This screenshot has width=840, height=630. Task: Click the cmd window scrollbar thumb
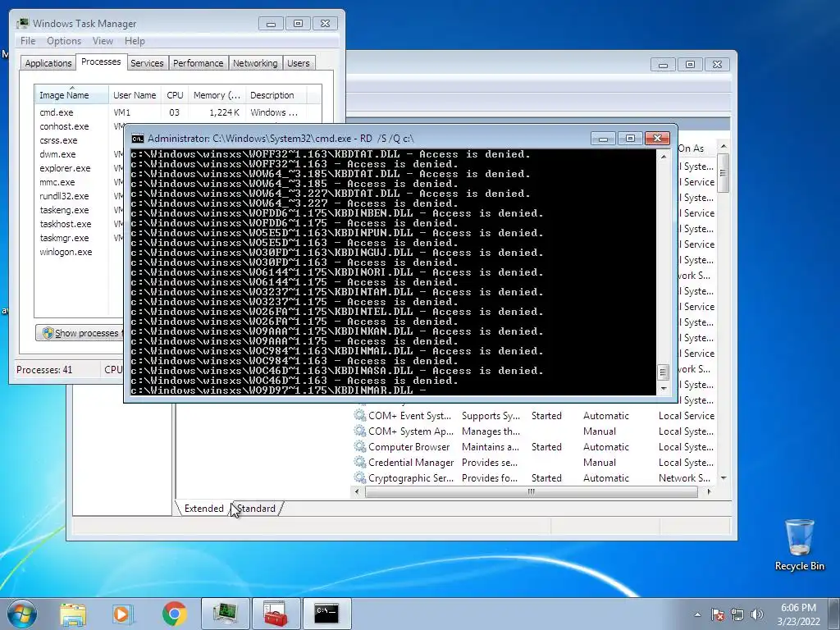click(x=663, y=372)
